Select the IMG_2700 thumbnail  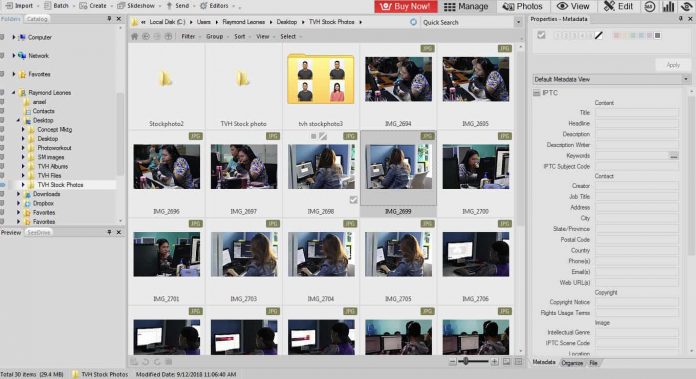pos(475,174)
